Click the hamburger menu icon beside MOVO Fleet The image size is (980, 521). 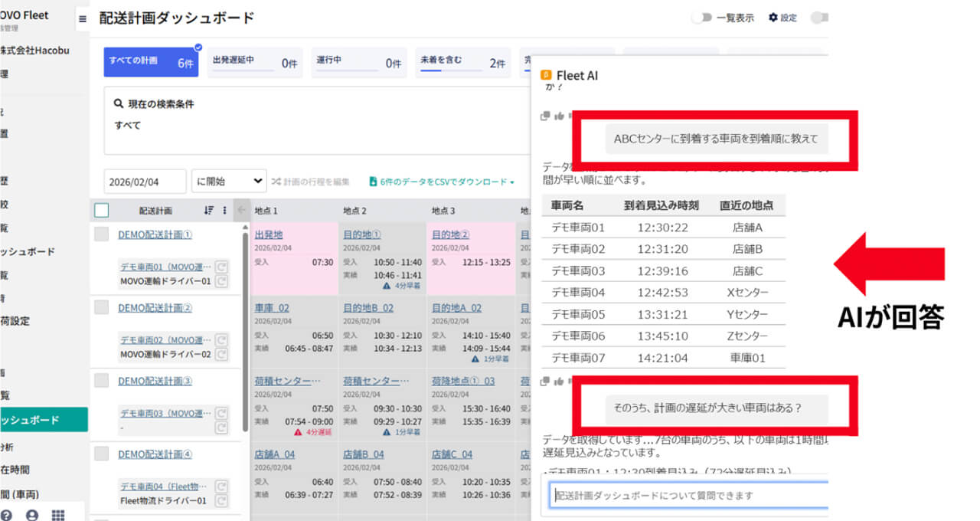pyautogui.click(x=83, y=19)
